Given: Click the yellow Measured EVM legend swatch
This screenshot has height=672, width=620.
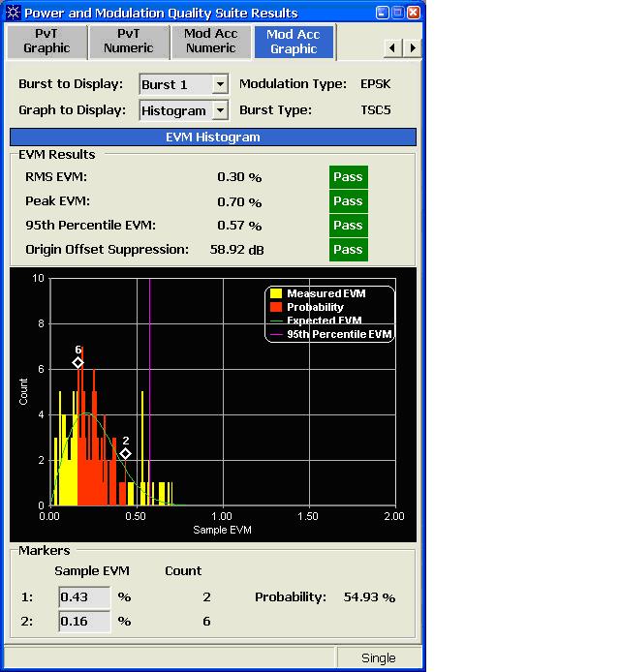Looking at the screenshot, I should coord(275,293).
